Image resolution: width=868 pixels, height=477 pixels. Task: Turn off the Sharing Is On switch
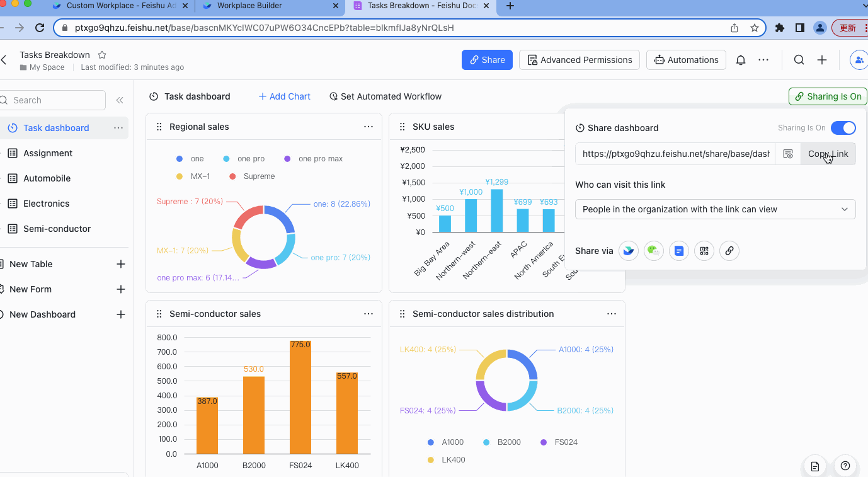[843, 127]
